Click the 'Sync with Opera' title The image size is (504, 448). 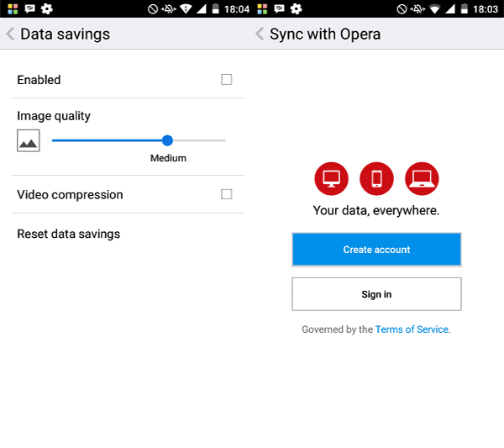(x=325, y=34)
